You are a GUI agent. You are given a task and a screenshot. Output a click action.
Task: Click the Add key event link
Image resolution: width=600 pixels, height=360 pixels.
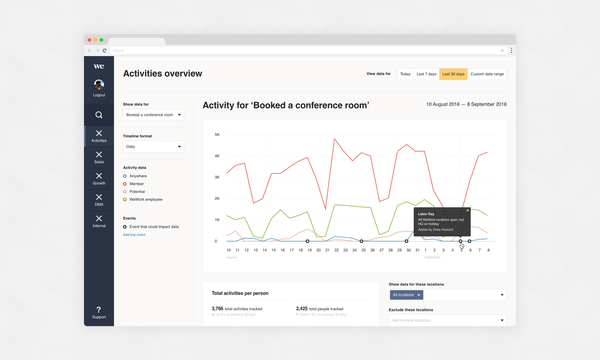tap(134, 235)
